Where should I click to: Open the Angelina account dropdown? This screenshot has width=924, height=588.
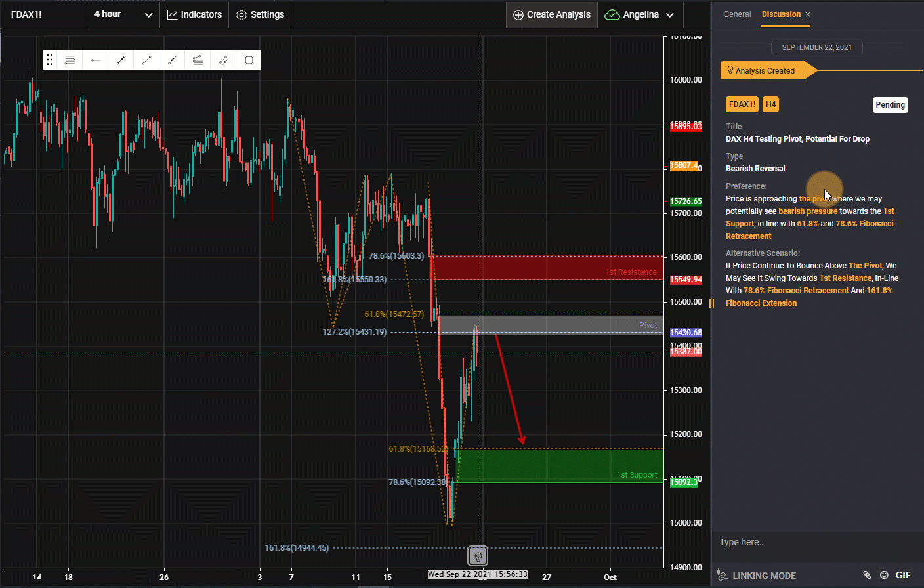pyautogui.click(x=640, y=14)
